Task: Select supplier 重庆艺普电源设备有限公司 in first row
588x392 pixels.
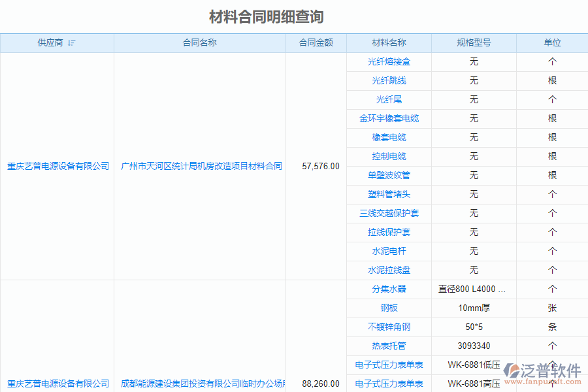Action: pos(57,166)
